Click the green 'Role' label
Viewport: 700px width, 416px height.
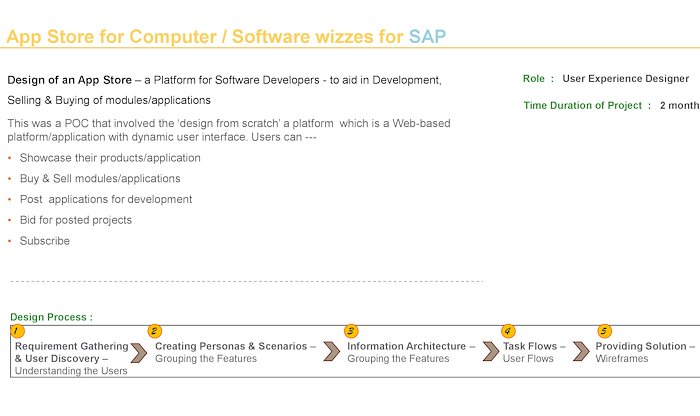(534, 79)
